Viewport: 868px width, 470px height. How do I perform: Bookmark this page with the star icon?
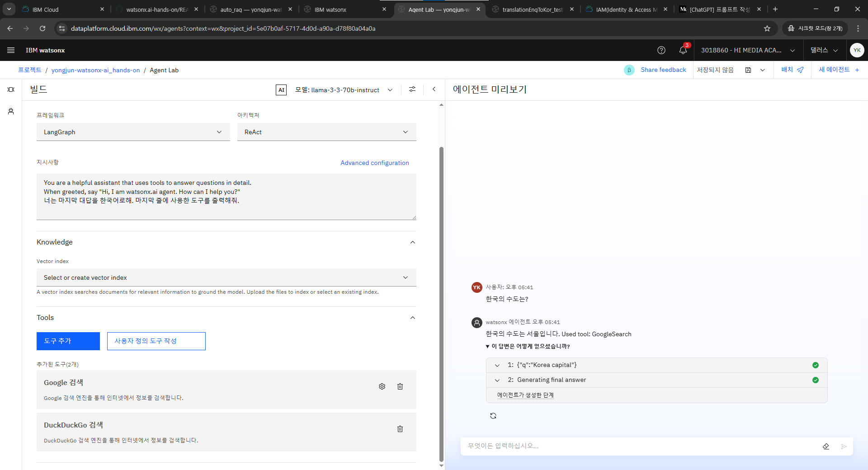pos(767,28)
